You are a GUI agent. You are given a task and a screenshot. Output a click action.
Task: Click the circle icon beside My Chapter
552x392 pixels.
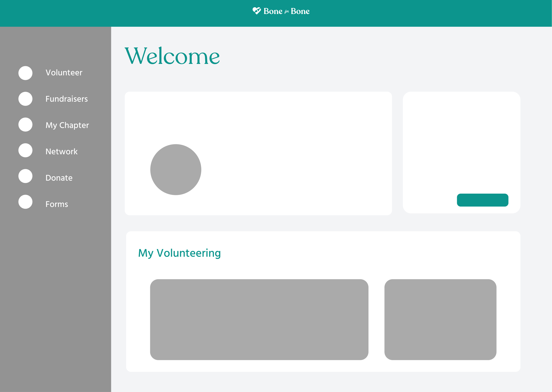25,125
